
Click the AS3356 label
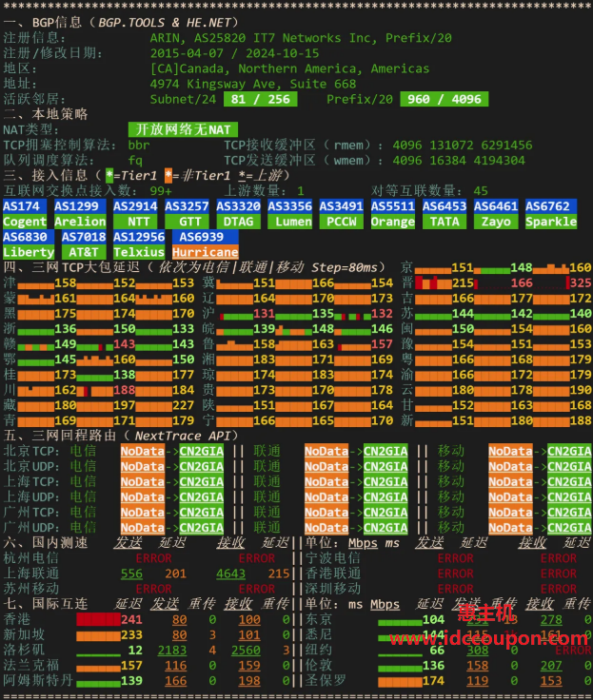[290, 206]
